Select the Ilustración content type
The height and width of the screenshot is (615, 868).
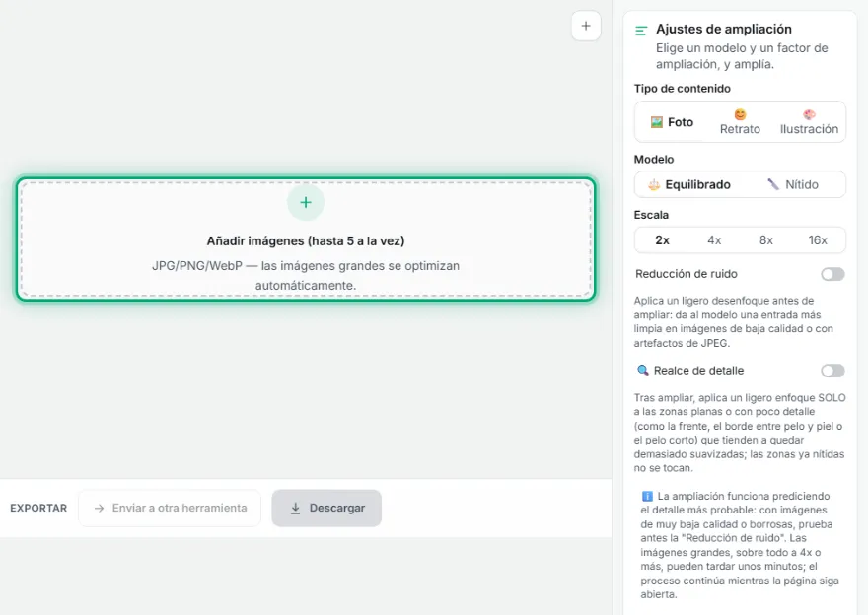click(809, 122)
